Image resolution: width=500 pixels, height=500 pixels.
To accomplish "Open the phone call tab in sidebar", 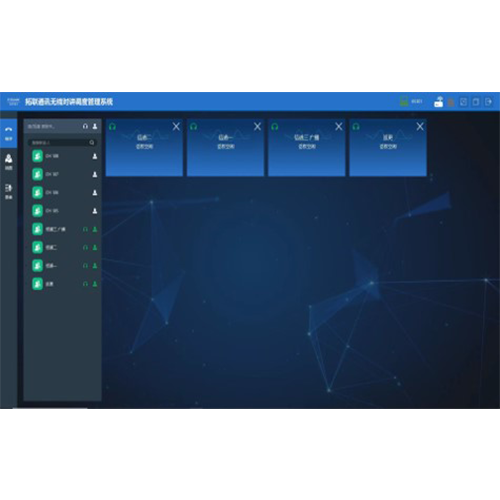I will pos(9,133).
